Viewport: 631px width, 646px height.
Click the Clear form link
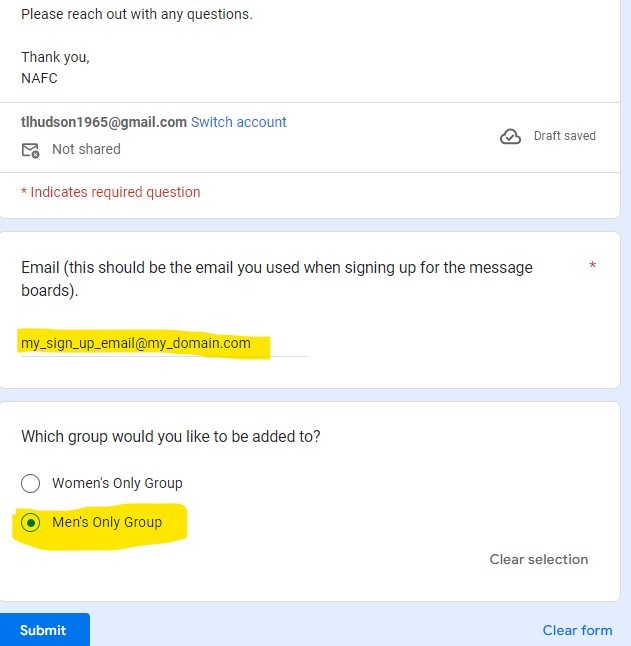click(x=577, y=630)
